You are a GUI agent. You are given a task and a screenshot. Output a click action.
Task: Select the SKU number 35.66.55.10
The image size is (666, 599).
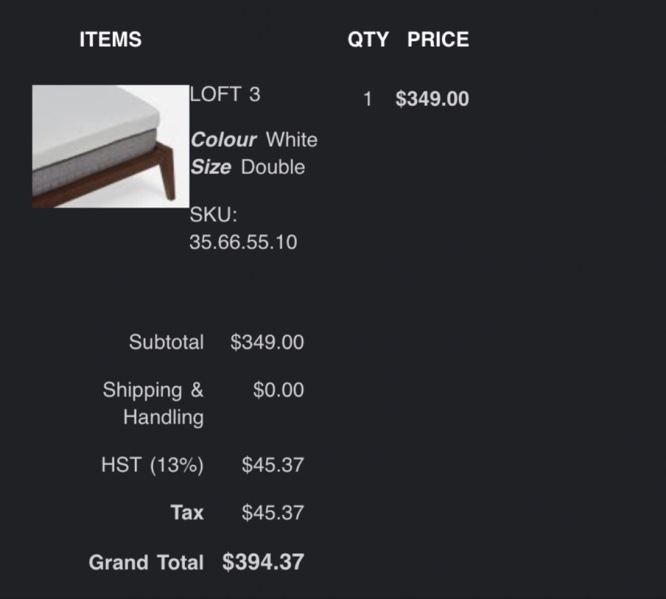[x=243, y=242]
